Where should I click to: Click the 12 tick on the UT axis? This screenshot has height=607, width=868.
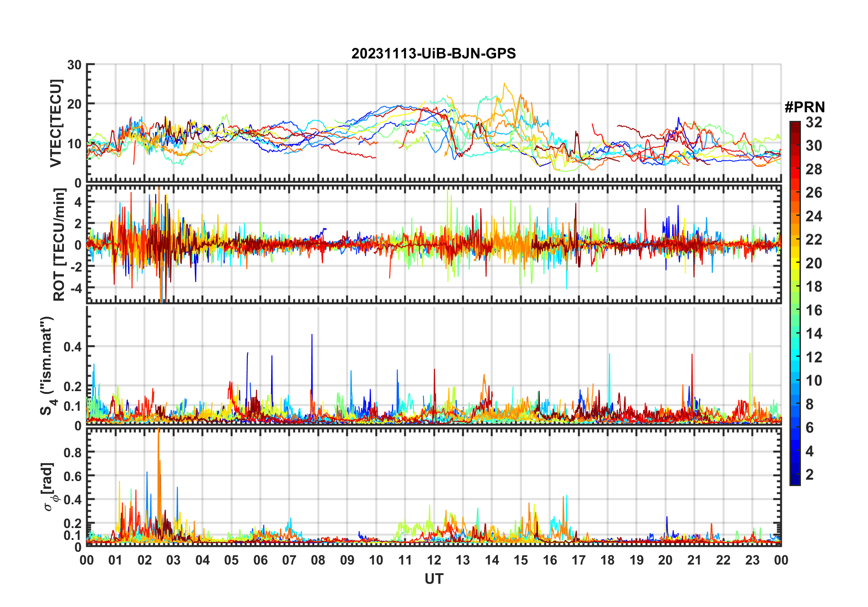434,560
